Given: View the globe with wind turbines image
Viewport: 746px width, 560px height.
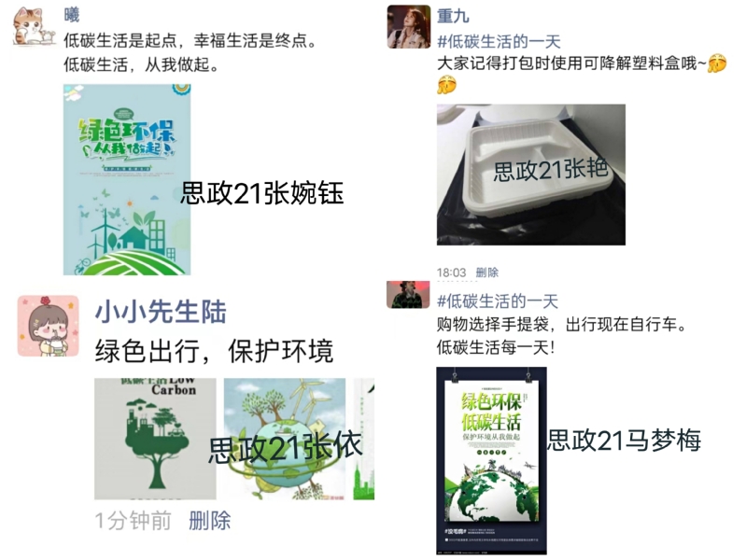Looking at the screenshot, I should coord(285,439).
